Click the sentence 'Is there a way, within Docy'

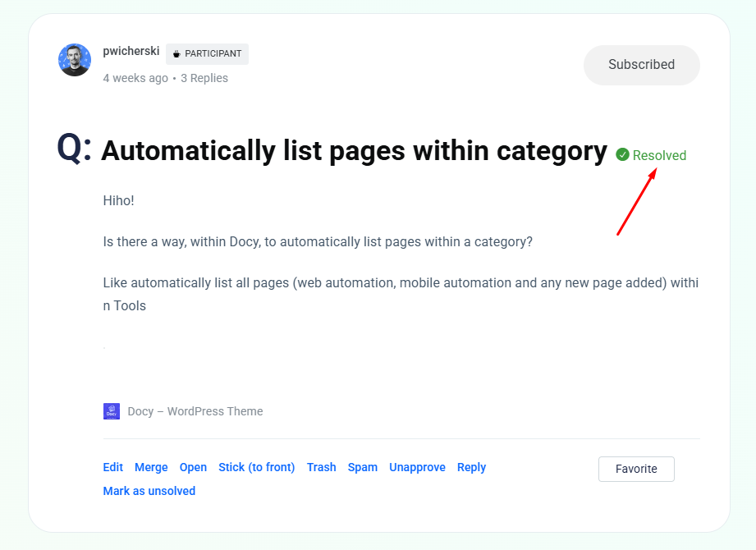pos(318,241)
